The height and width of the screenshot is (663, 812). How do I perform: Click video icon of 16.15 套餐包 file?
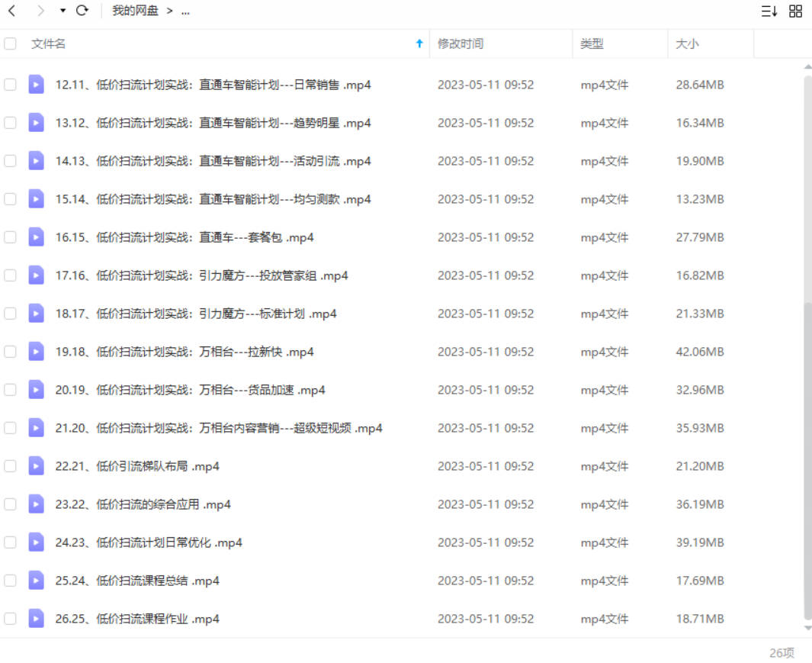tap(36, 237)
